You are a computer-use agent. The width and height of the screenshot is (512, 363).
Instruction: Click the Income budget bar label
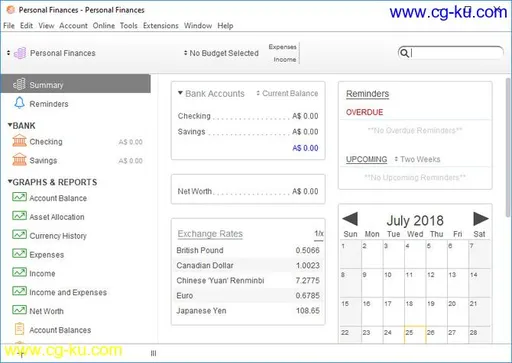285,59
